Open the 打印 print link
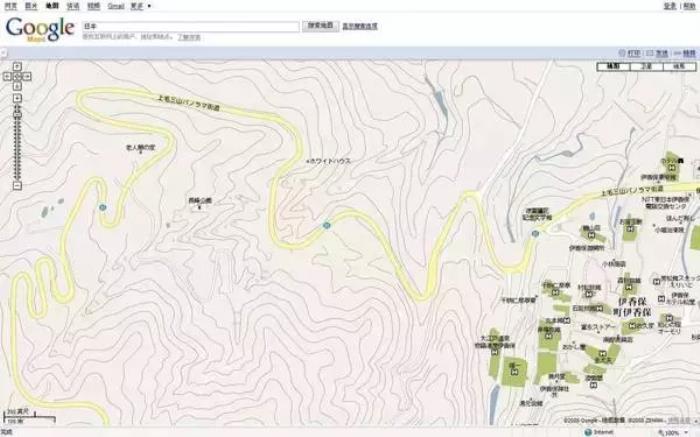This screenshot has width=700, height=437. [633, 52]
